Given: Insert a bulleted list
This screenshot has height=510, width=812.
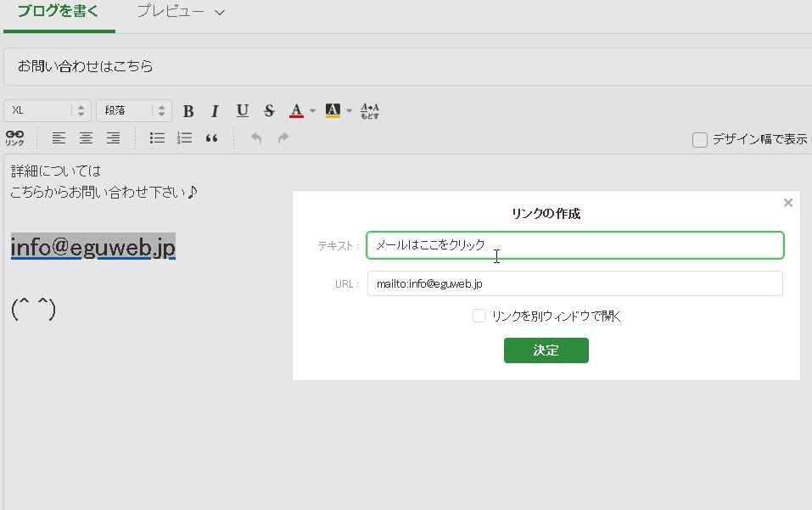Looking at the screenshot, I should click(157, 138).
